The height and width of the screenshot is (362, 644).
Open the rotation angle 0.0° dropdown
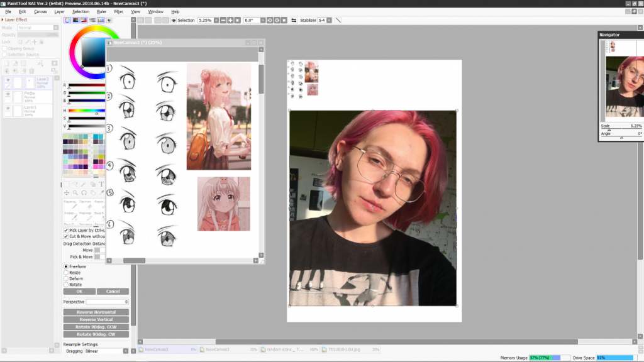point(263,20)
